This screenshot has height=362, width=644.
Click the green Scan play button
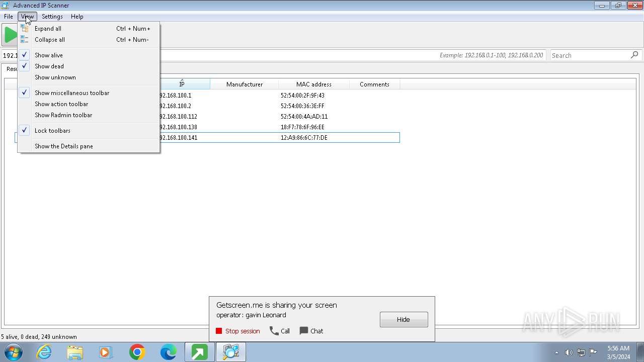pyautogui.click(x=10, y=35)
